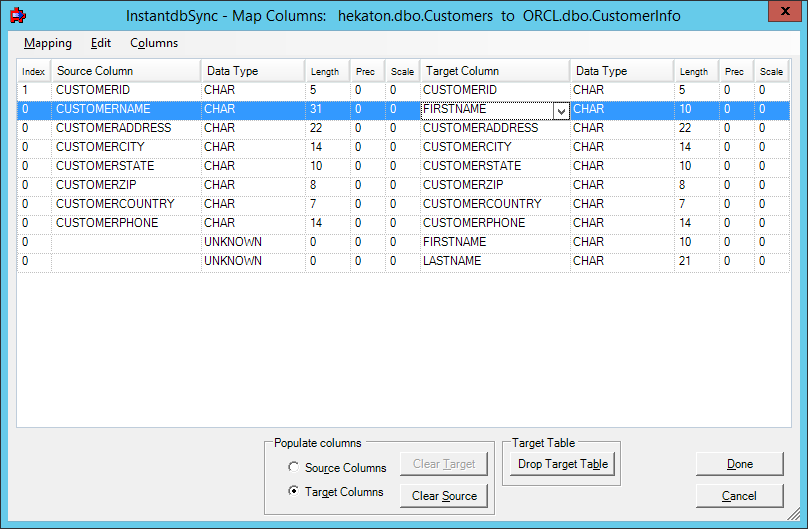Close the Map Columns window

click(x=785, y=11)
